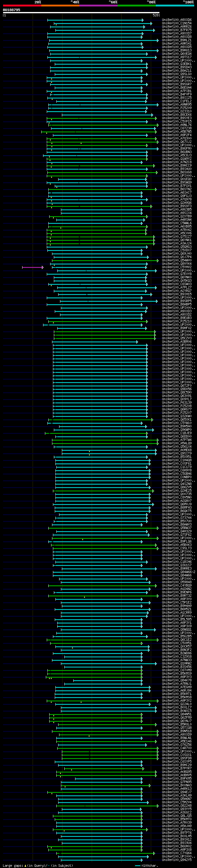Click the purple ~60% identity legend segment

pyautogui.click(x=98, y=6)
